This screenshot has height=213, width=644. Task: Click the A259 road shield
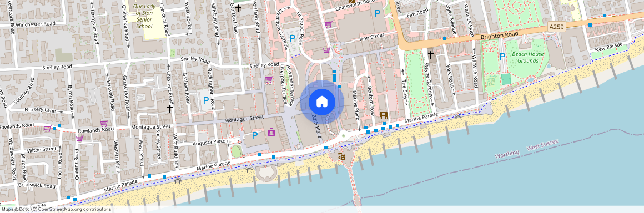556,27
